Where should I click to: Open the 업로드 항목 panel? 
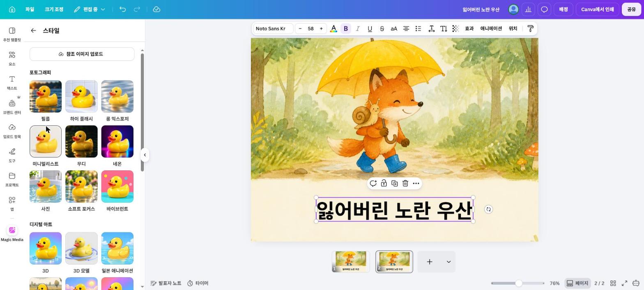[12, 131]
